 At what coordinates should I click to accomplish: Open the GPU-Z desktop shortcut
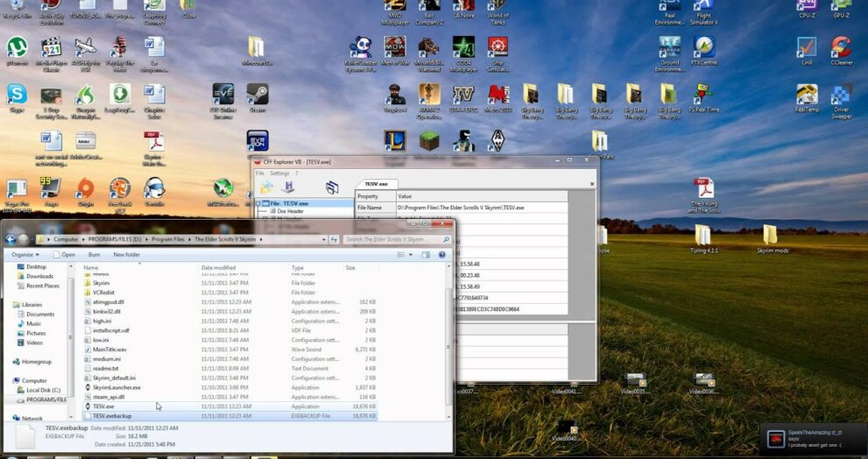coord(841,5)
